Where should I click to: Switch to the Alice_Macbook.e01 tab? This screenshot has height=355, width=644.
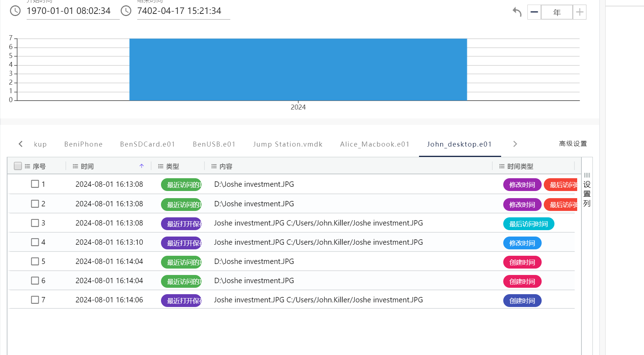[x=375, y=144]
